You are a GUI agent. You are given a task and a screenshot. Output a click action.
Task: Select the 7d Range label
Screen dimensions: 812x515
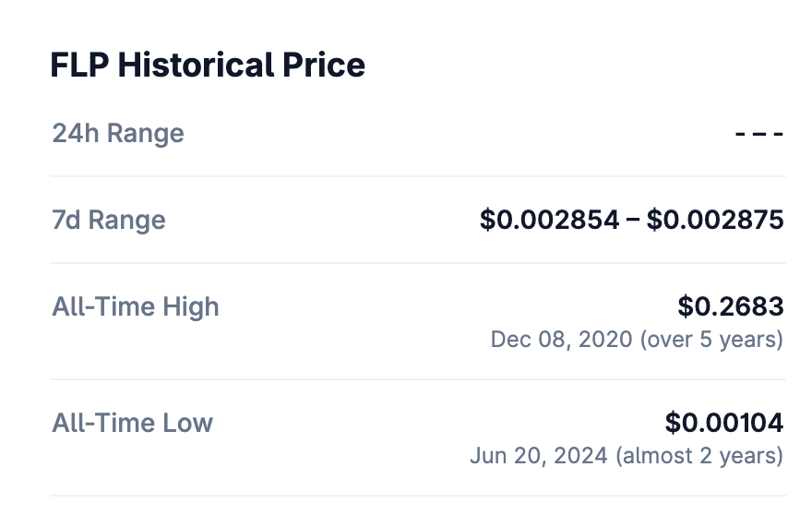click(109, 221)
